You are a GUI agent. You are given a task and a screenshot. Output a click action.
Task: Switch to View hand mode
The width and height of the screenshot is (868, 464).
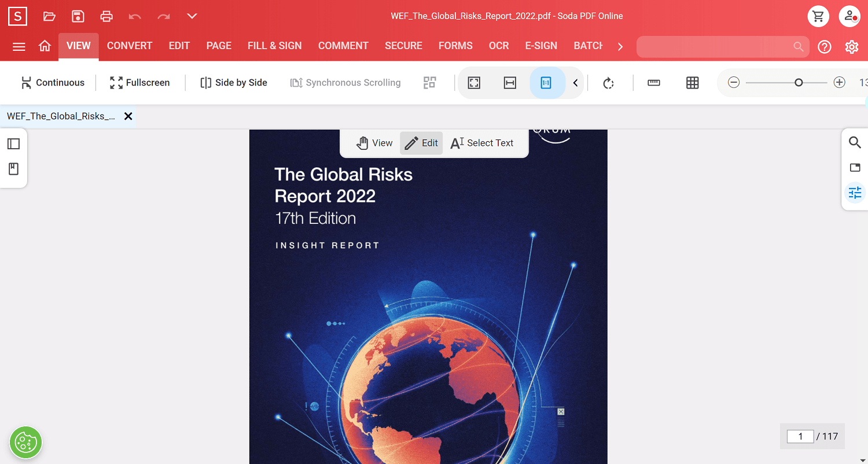[374, 143]
